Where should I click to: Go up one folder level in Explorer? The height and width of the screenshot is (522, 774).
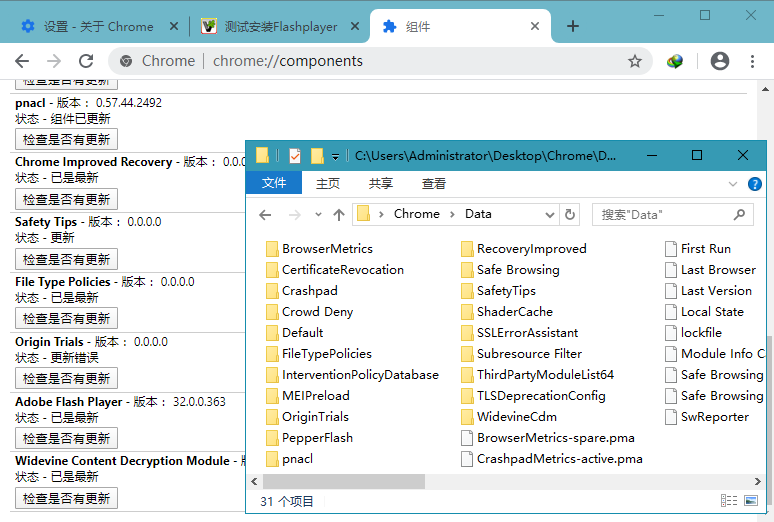(x=339, y=214)
